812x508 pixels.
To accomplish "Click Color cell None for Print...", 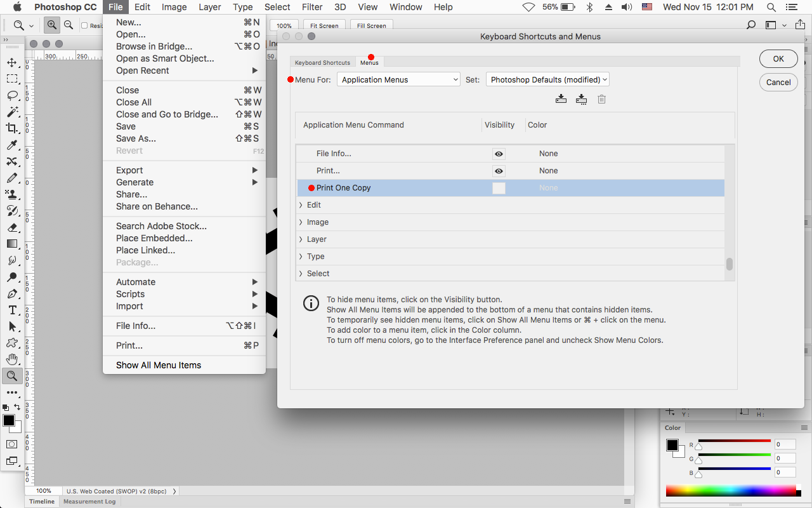I will click(x=549, y=171).
